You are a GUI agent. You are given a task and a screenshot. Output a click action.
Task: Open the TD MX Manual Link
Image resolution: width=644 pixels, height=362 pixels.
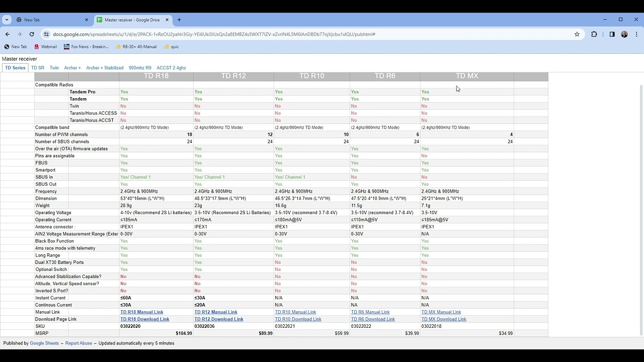click(441, 312)
